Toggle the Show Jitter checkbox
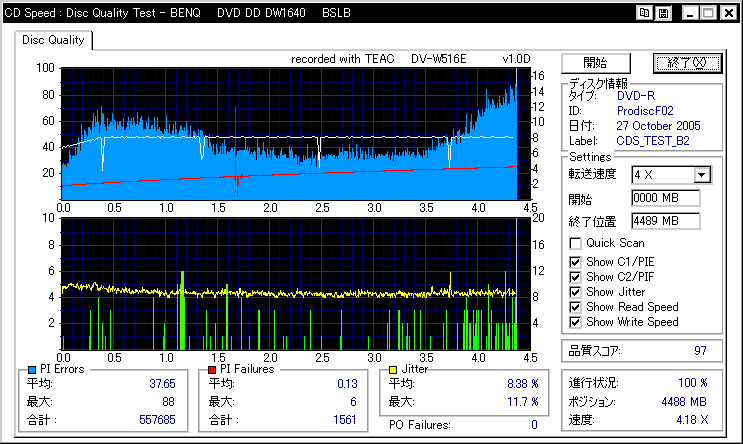The image size is (743, 444). coord(575,292)
